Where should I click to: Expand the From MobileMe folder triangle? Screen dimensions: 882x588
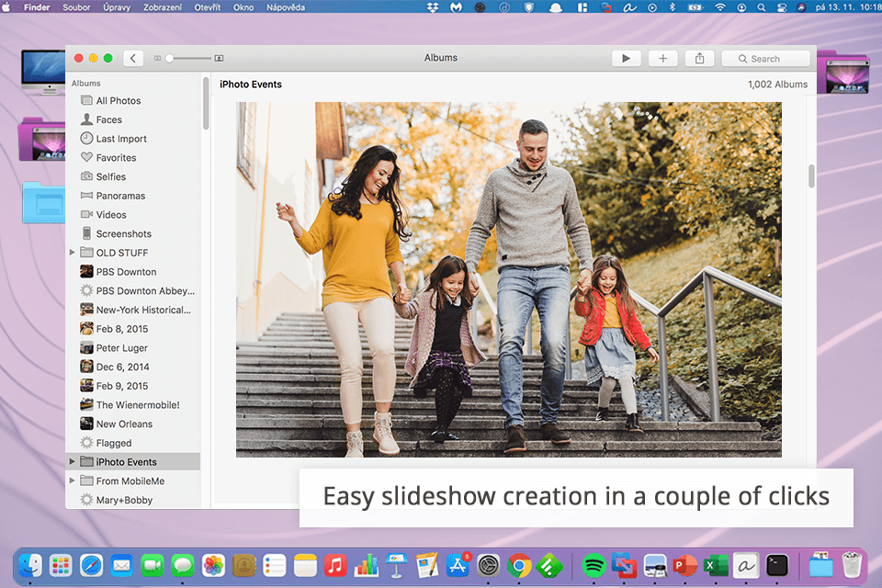coord(72,481)
